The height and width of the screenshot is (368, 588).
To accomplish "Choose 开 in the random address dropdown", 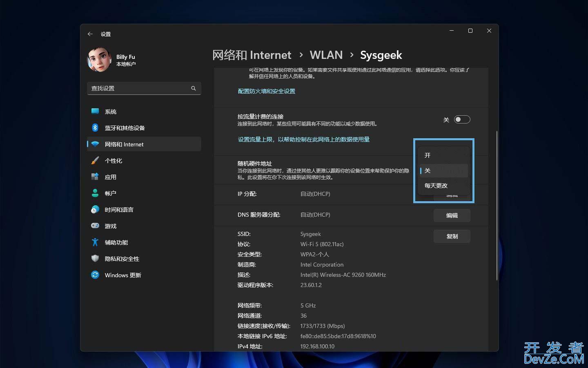I will pyautogui.click(x=444, y=155).
